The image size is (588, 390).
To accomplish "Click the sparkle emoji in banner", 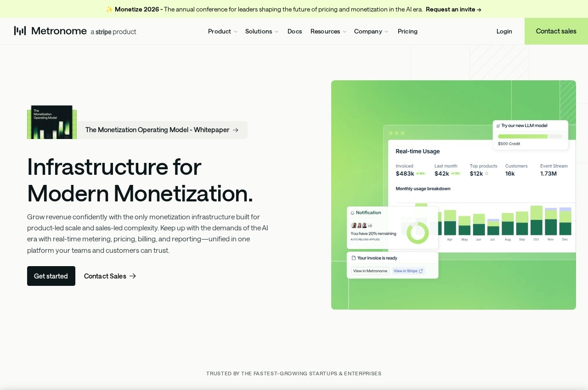I will click(x=109, y=9).
